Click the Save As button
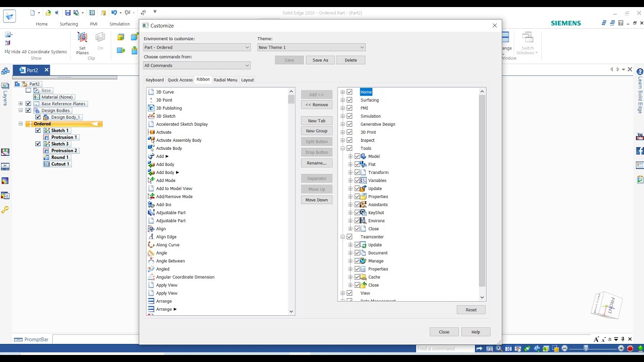644x362 pixels. (320, 60)
